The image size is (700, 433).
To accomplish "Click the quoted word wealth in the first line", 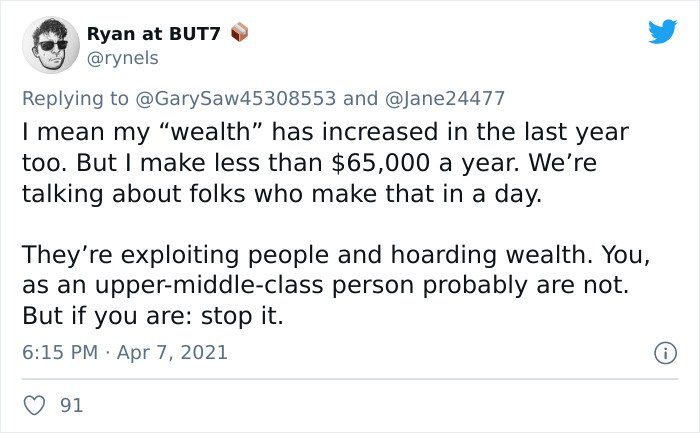I will [212, 132].
